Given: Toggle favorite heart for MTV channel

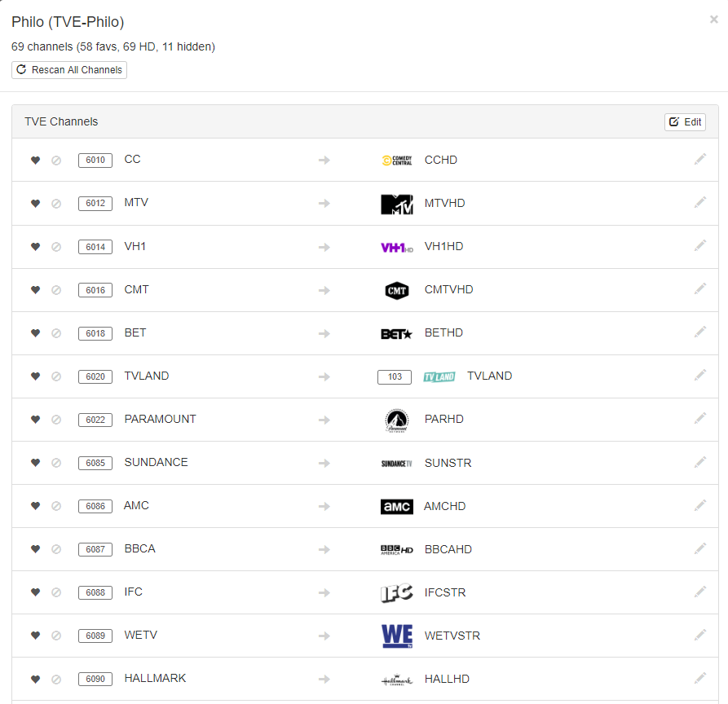Looking at the screenshot, I should click(35, 203).
